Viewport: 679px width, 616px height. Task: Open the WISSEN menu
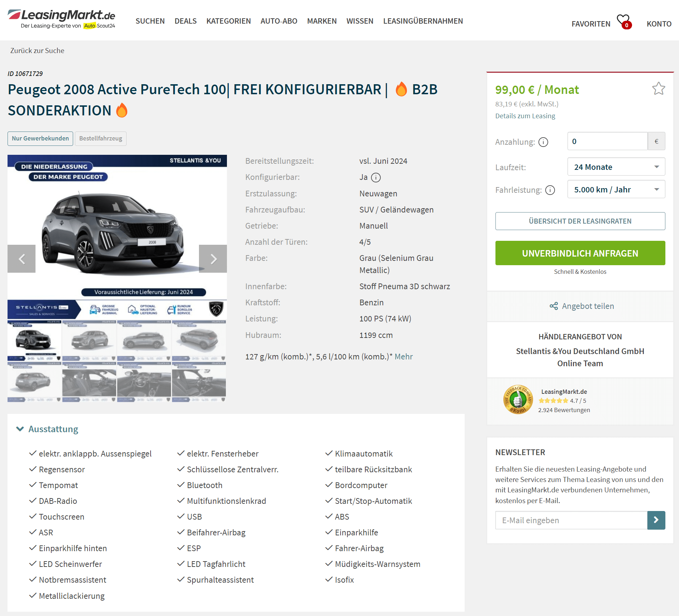tap(360, 21)
